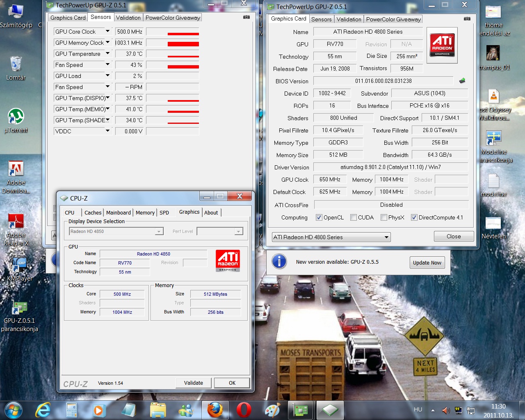
Task: Toggle the DirectCompute 4.1 checkbox
Action: (414, 217)
